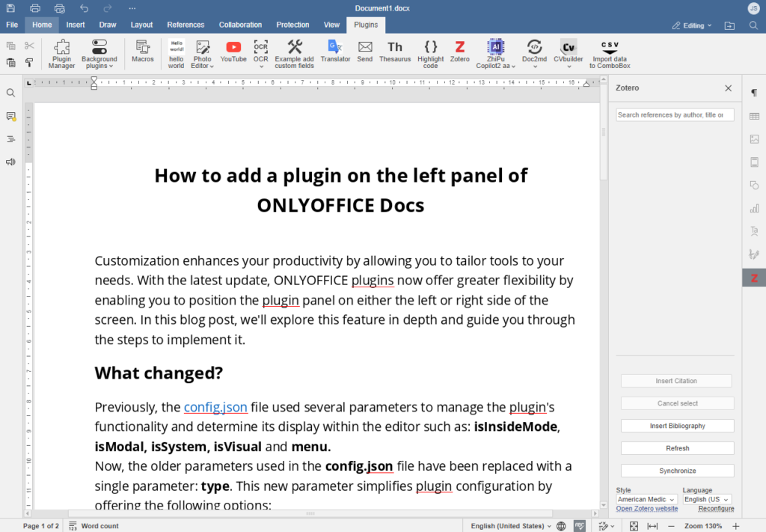Select the Photo Editor plugin
Viewport: 766px width, 532px height.
click(202, 53)
